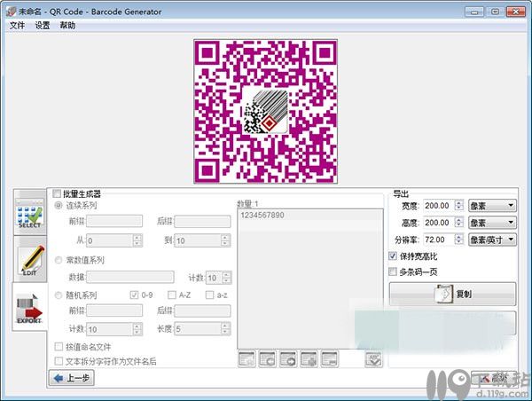Open the 高度 unit 像素 dropdown
The image size is (532, 401).
[x=492, y=223]
